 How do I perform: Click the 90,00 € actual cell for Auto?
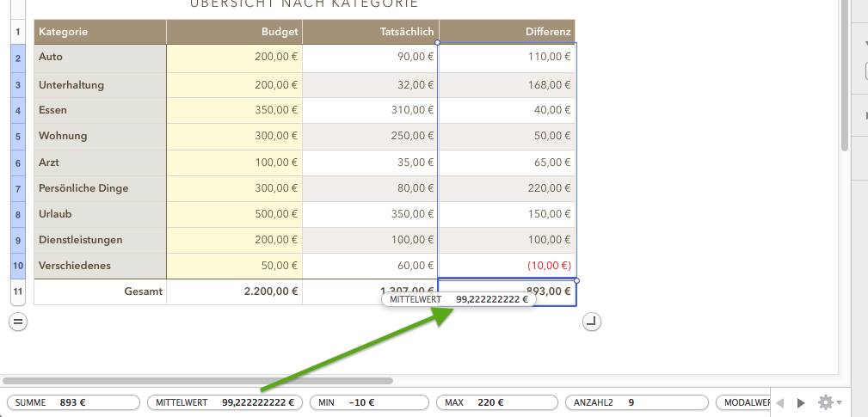(371, 58)
